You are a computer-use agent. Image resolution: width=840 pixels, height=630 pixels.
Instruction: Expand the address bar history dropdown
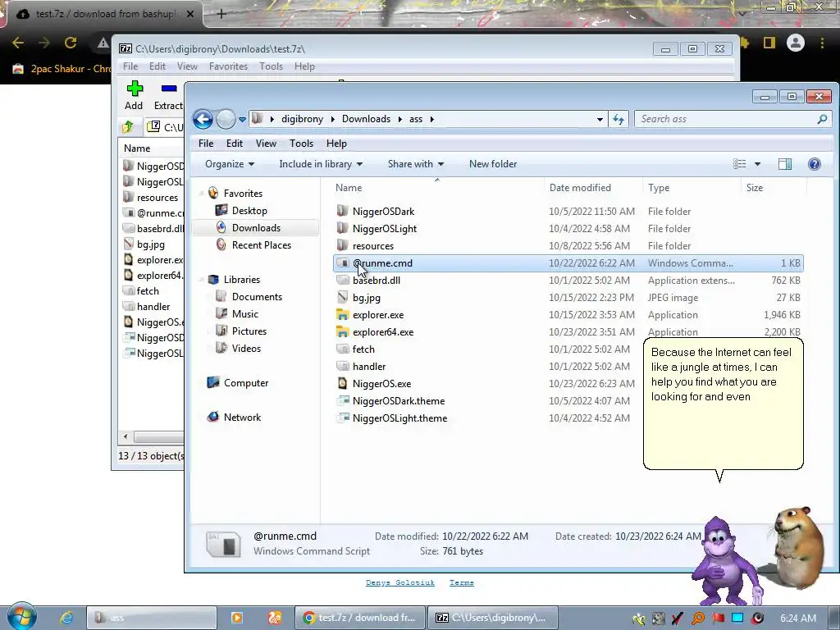[x=600, y=119]
